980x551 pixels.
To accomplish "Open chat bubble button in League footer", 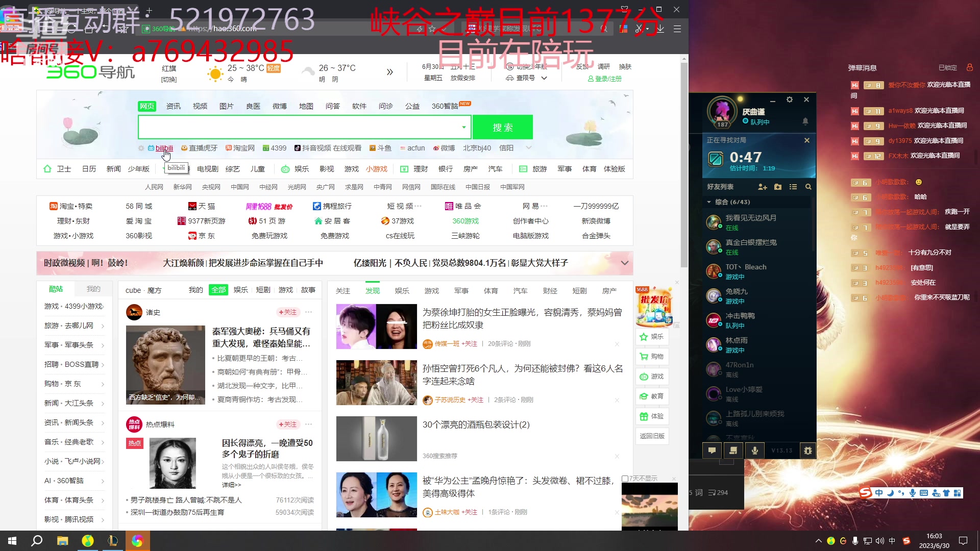I will click(x=712, y=450).
